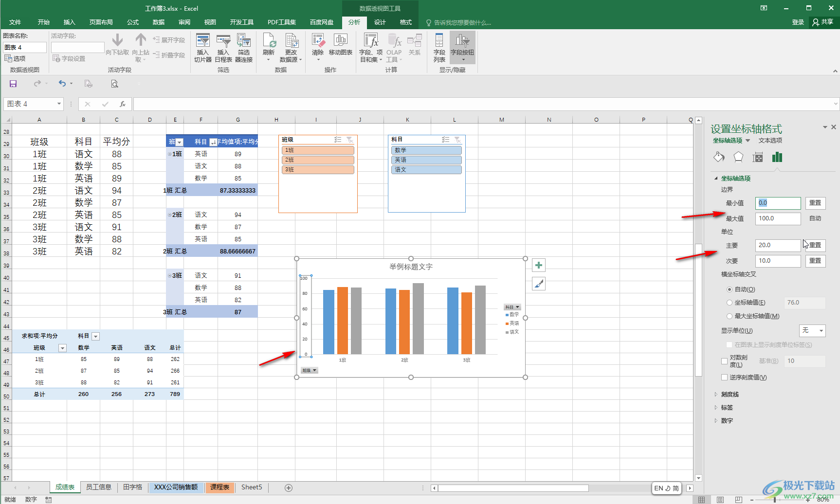The height and width of the screenshot is (504, 840).
Task: Click 重置 button for 最小值
Action: (x=815, y=203)
